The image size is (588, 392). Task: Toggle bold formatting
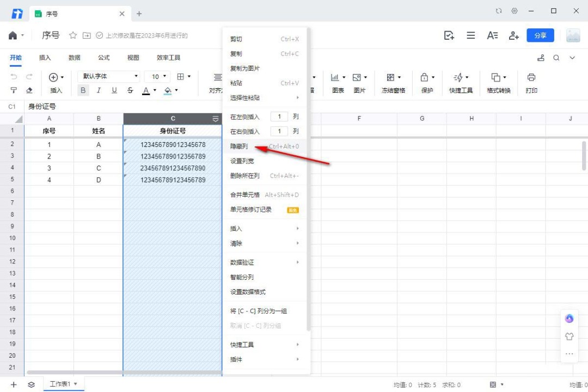coord(83,90)
